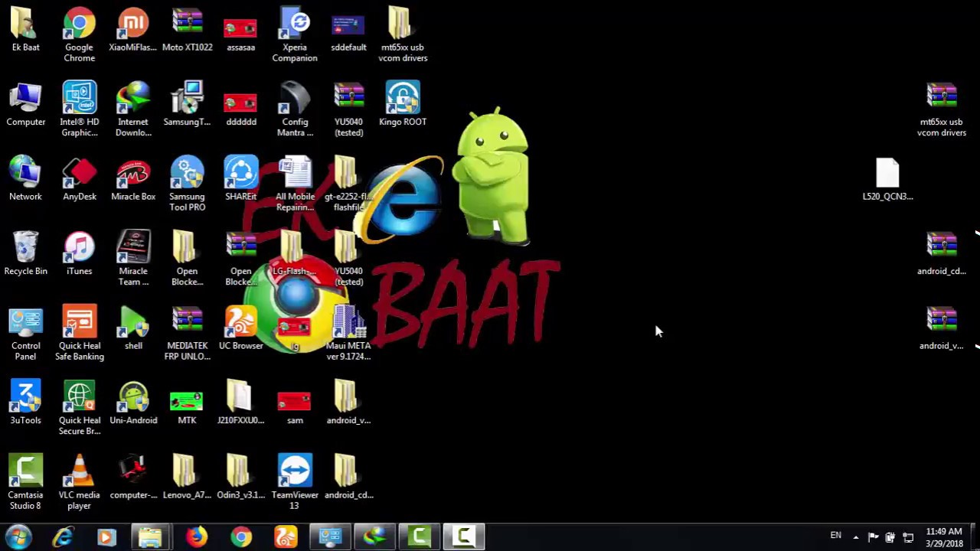
Task: Open Internet Explorer from the taskbar
Action: pyautogui.click(x=63, y=536)
